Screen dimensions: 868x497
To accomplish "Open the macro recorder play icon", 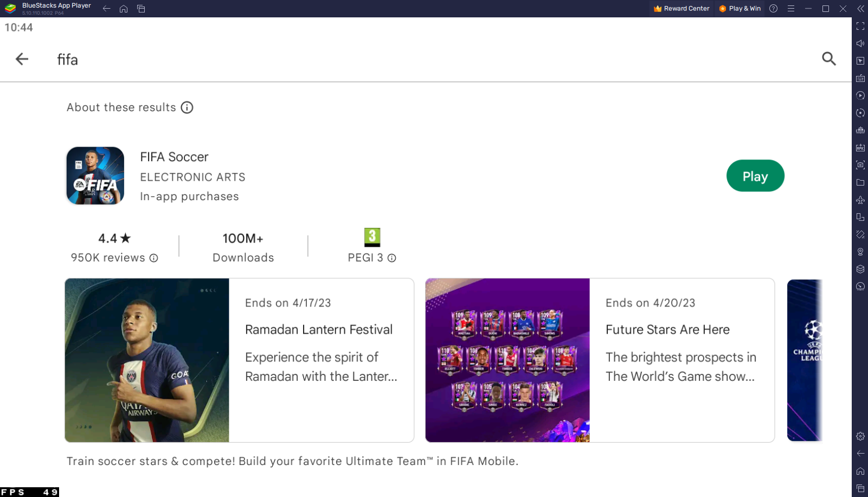I will [860, 95].
